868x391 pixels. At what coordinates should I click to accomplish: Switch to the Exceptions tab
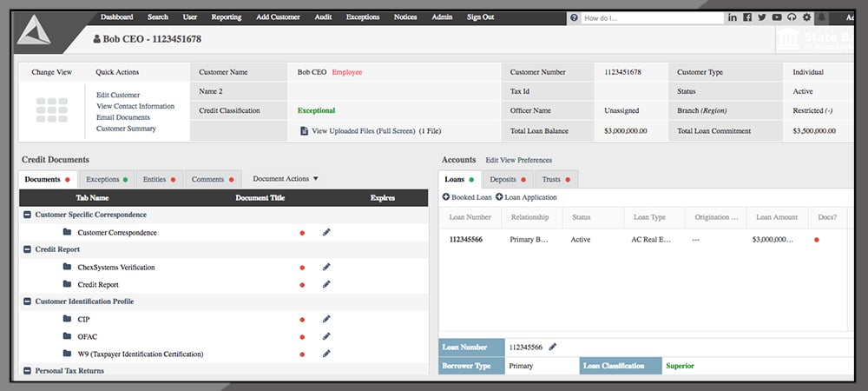point(107,179)
